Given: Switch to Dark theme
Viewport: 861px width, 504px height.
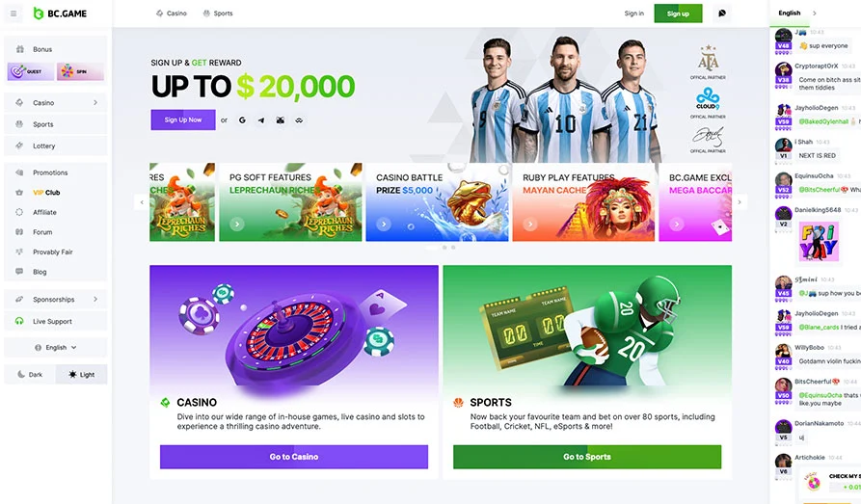Looking at the screenshot, I should (30, 375).
